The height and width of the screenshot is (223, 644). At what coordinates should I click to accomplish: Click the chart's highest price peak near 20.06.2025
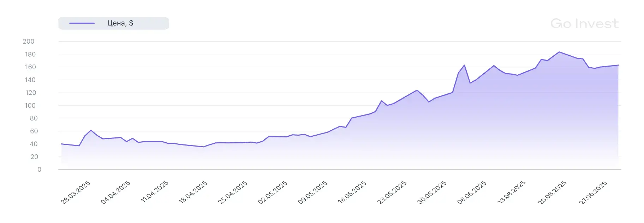tap(559, 52)
